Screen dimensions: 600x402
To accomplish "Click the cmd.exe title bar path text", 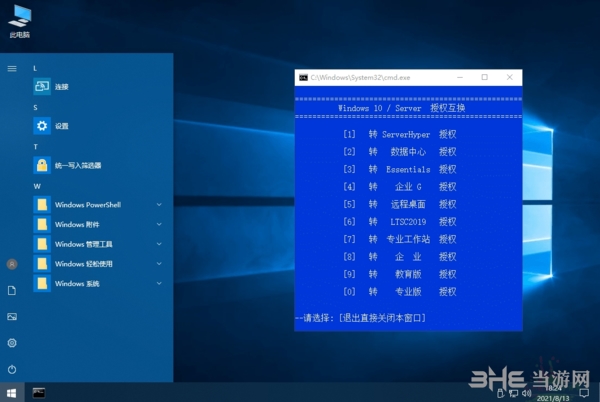I will tap(360, 78).
